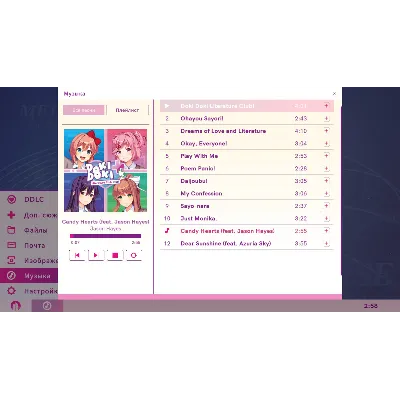Viewport: 400px width, 400px height.
Task: Add 'Daijoubu!' to the playlist
Action: (326, 181)
